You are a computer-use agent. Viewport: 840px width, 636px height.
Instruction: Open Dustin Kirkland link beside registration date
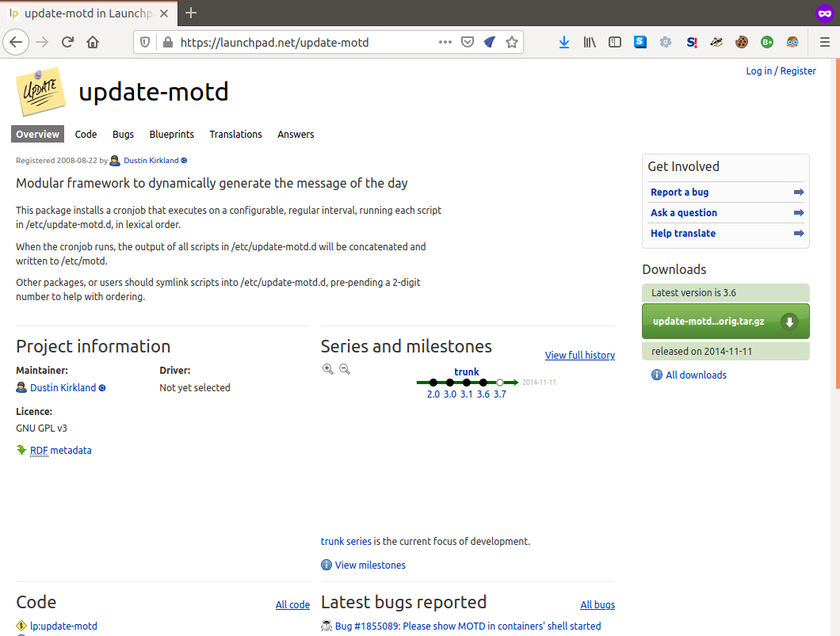(151, 161)
